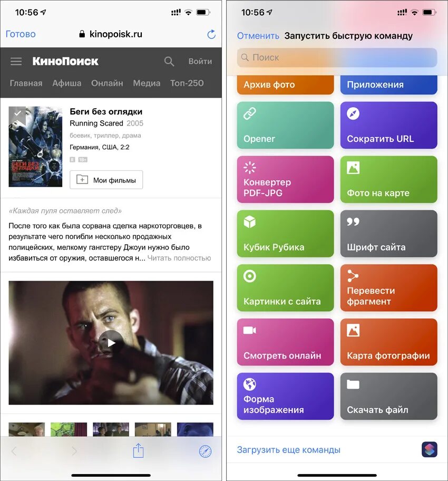This screenshot has height=481, width=448.
Task: Switch to the Медиа tab
Action: (x=147, y=83)
